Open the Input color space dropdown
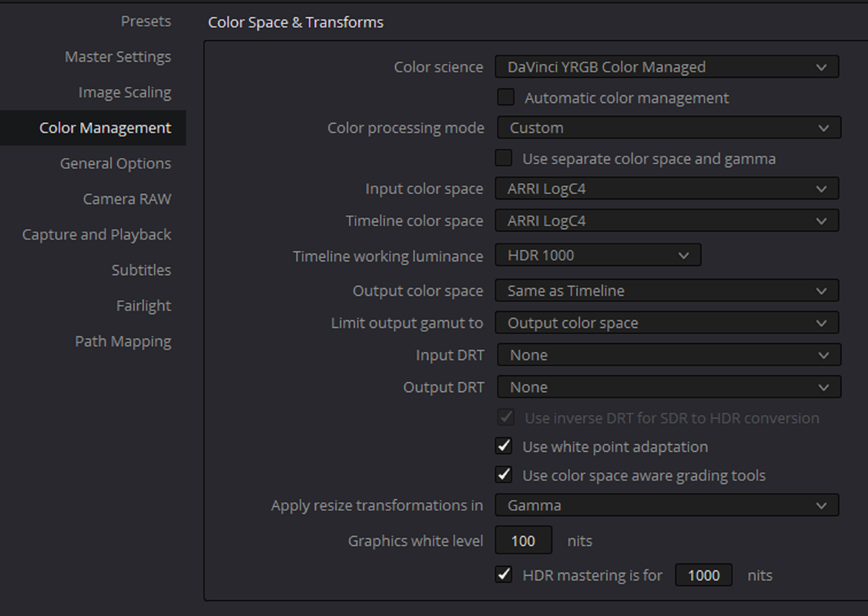The width and height of the screenshot is (868, 616). tap(666, 189)
